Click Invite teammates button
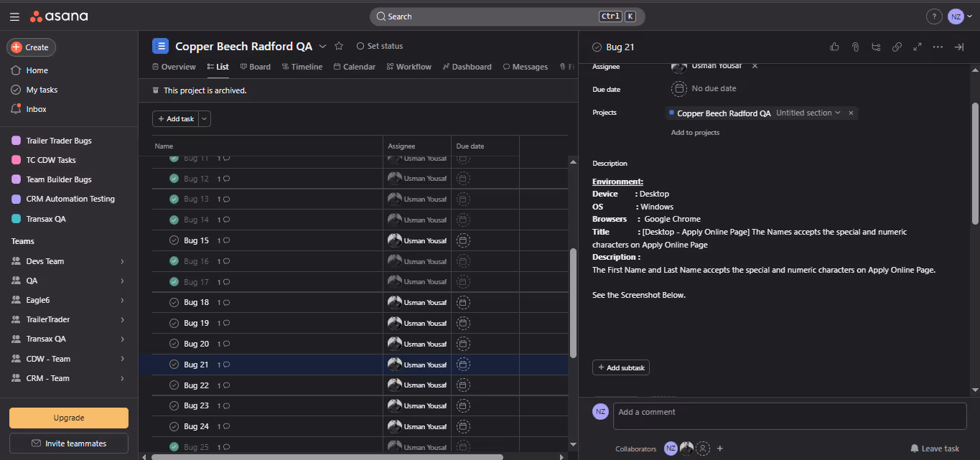This screenshot has height=460, width=980. coord(69,443)
